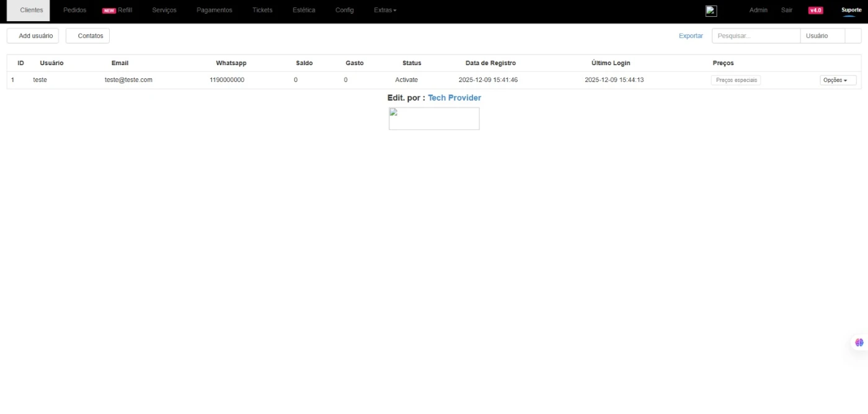Open the Refill tab with NEW badge
The height and width of the screenshot is (414, 868).
[x=118, y=11]
